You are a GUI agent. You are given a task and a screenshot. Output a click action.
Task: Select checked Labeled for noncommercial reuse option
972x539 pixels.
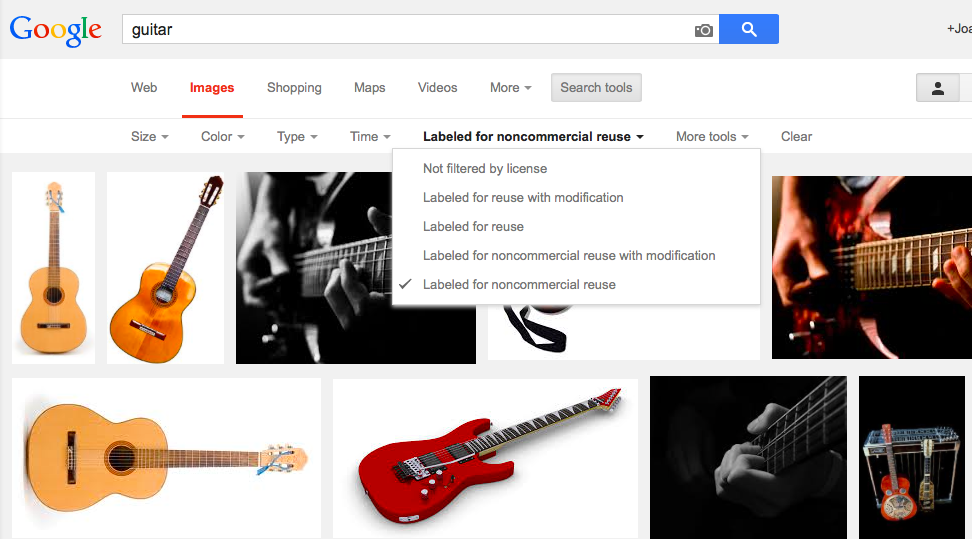[x=519, y=285]
